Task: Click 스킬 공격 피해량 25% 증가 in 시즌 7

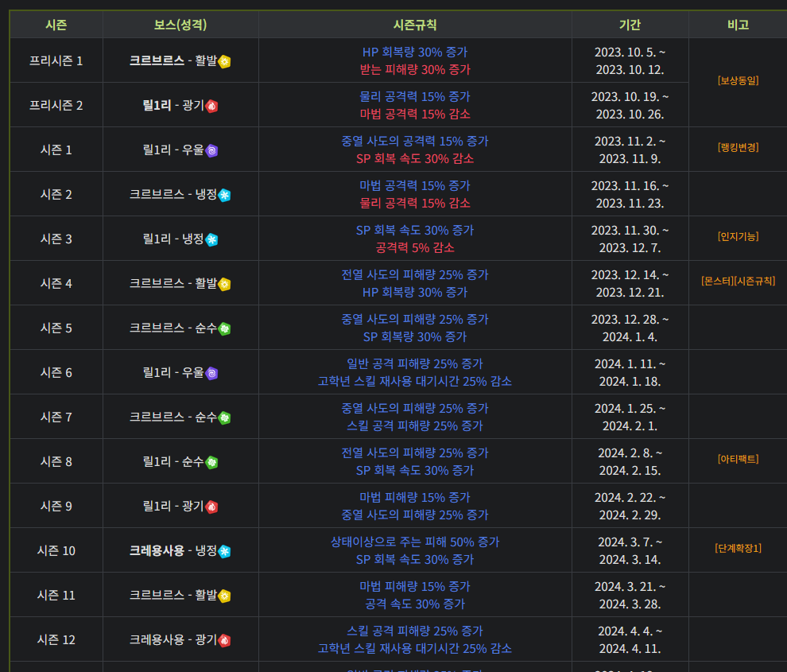Action: [x=415, y=426]
